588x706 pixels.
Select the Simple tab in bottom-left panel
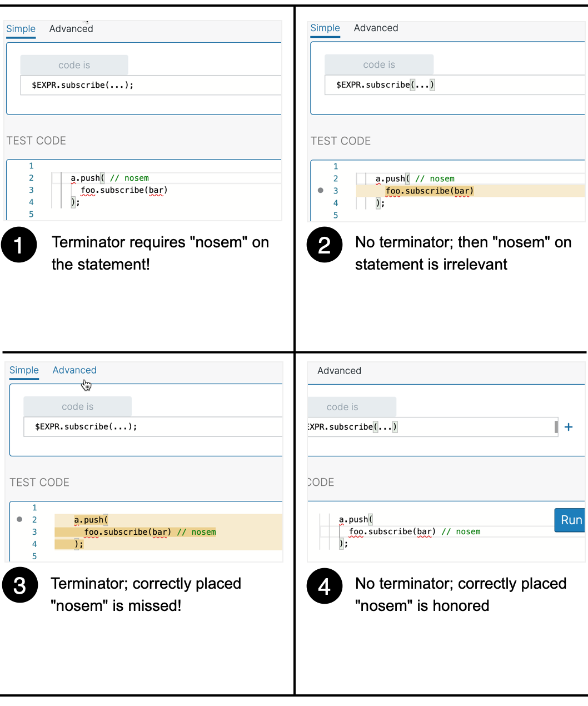pos(24,370)
